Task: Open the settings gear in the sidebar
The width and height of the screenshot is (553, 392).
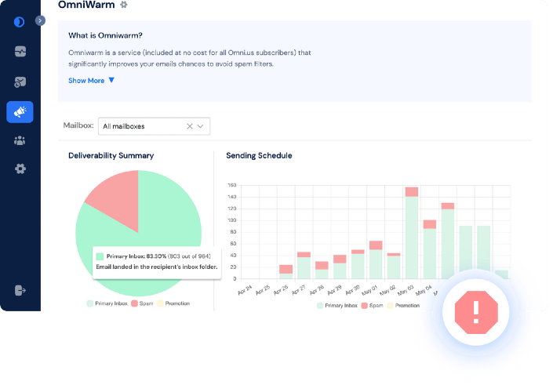Action: tap(20, 169)
